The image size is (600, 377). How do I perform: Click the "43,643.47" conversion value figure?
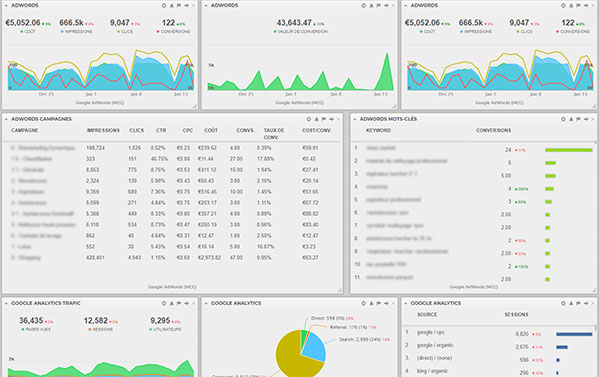tap(294, 23)
